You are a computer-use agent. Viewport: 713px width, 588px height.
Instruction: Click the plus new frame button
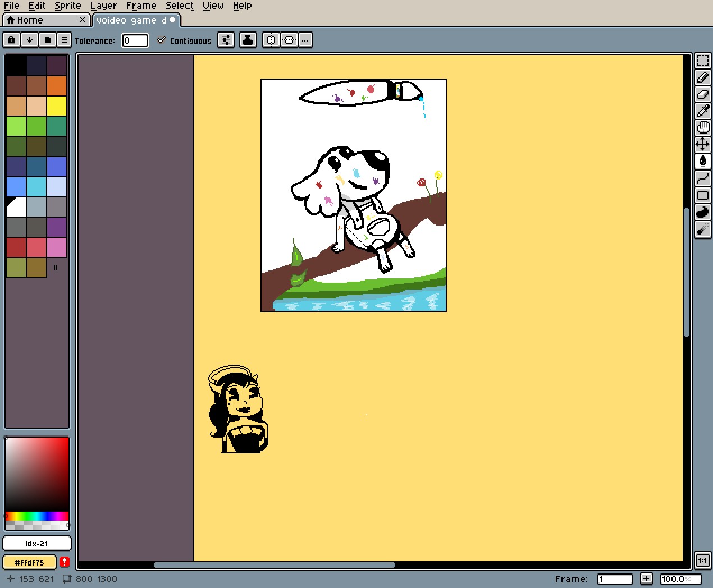pos(646,579)
